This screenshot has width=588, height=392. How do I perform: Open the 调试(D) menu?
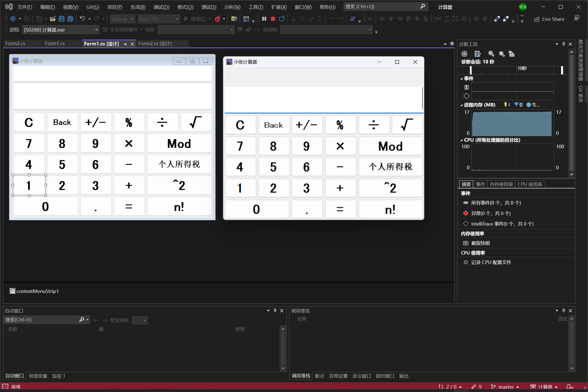click(x=161, y=7)
